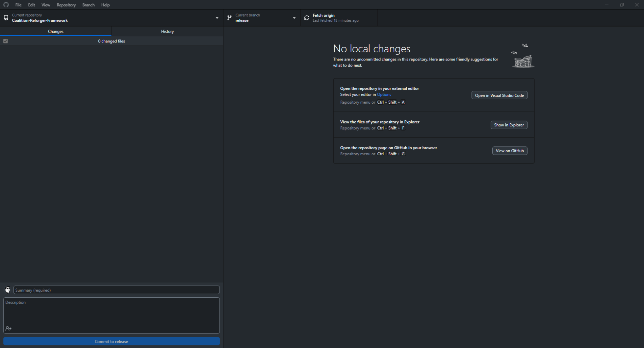Click the Fetch origin sync arrows icon
Image resolution: width=644 pixels, height=348 pixels.
coord(307,18)
